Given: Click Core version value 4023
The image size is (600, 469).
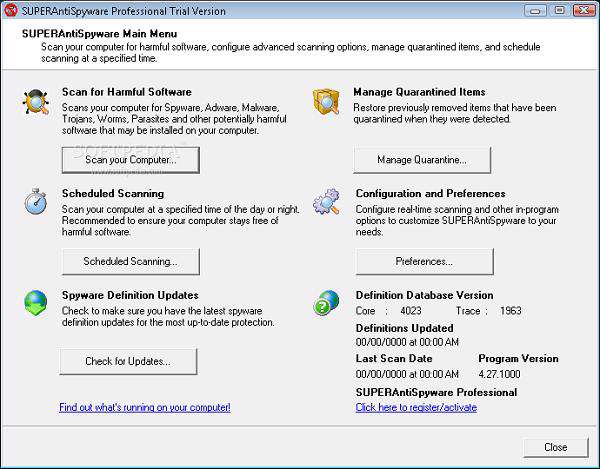Looking at the screenshot, I should pyautogui.click(x=411, y=311).
